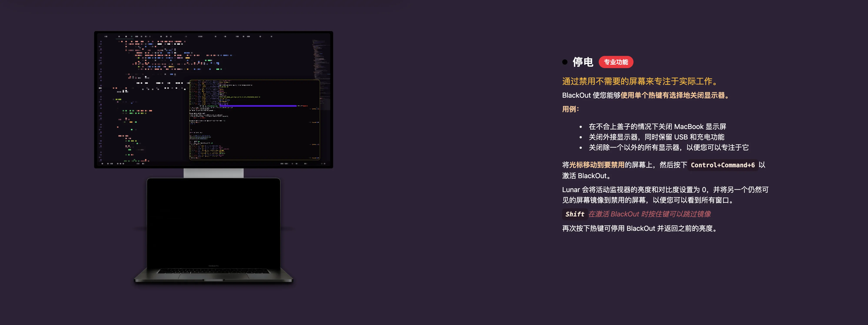This screenshot has width=868, height=325.
Task: Click the MacBook trackpad
Action: pyautogui.click(x=213, y=276)
